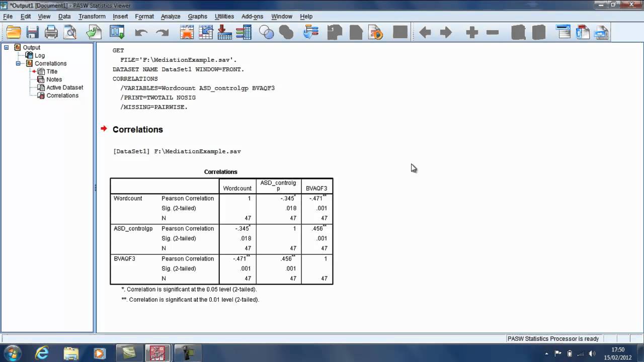Click the DataSet1 file path line

click(x=177, y=151)
